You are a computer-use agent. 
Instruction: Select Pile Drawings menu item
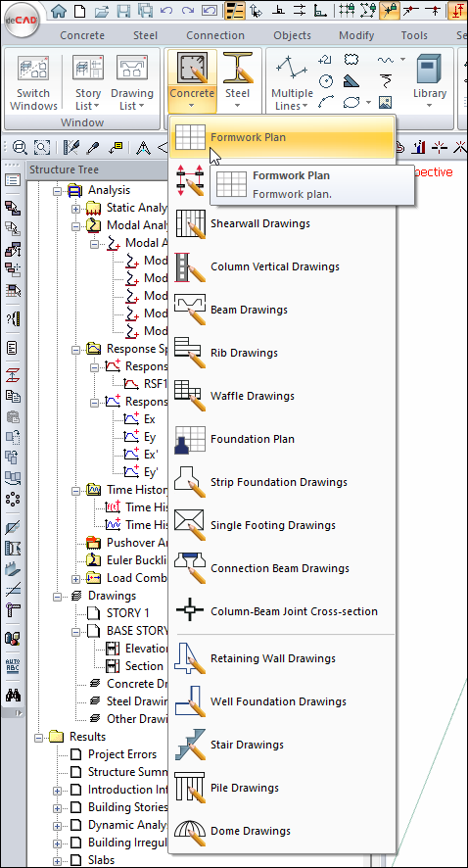(x=282, y=789)
